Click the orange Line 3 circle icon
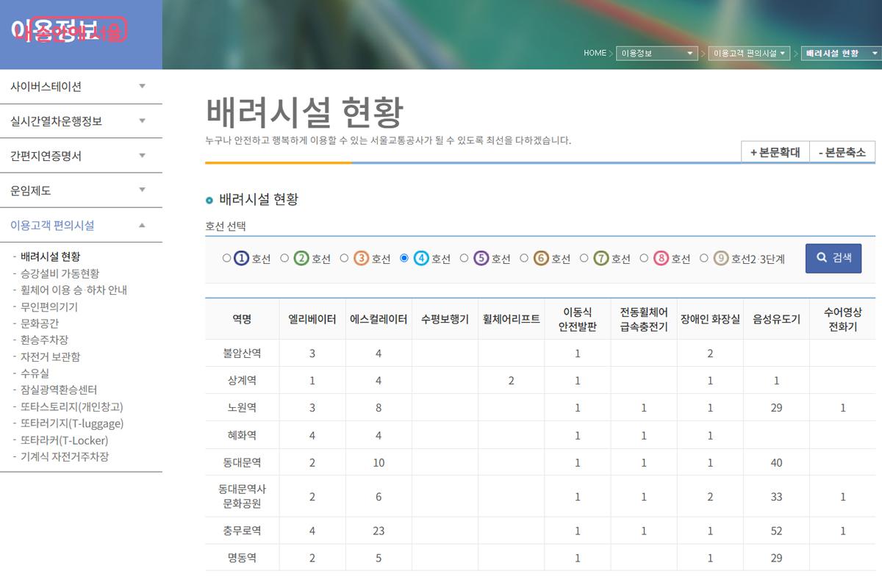 [x=361, y=258]
